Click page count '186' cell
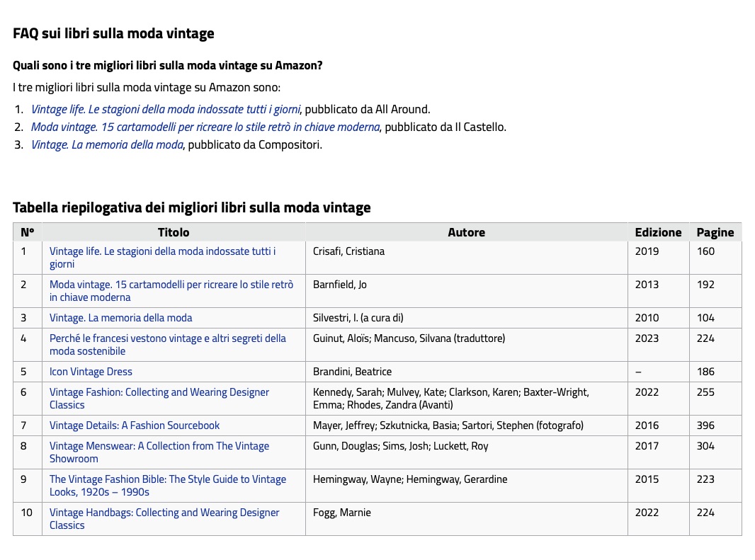 click(x=715, y=372)
